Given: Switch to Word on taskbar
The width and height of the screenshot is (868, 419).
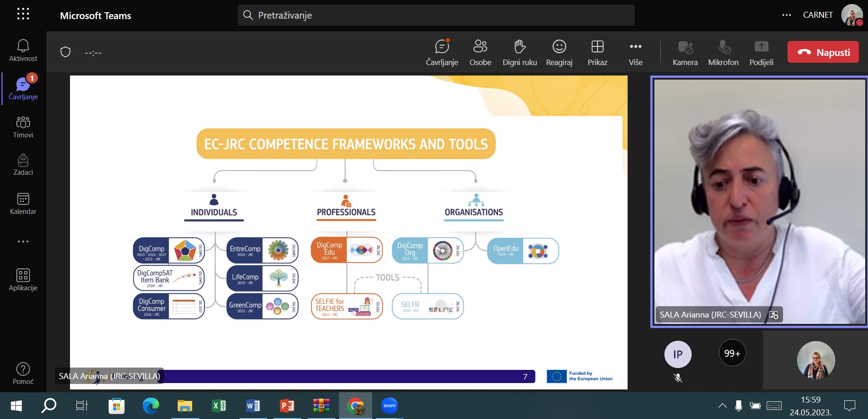Looking at the screenshot, I should point(253,406).
